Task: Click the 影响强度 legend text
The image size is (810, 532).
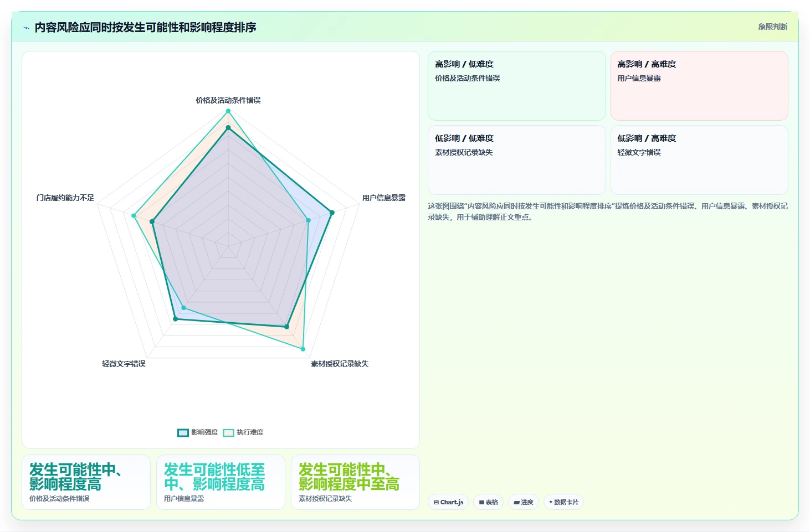Action: click(204, 432)
